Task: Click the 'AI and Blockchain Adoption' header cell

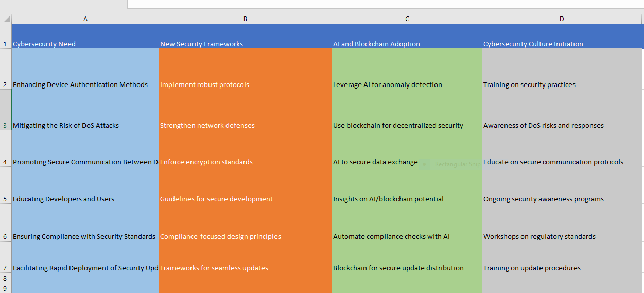Action: (407, 36)
